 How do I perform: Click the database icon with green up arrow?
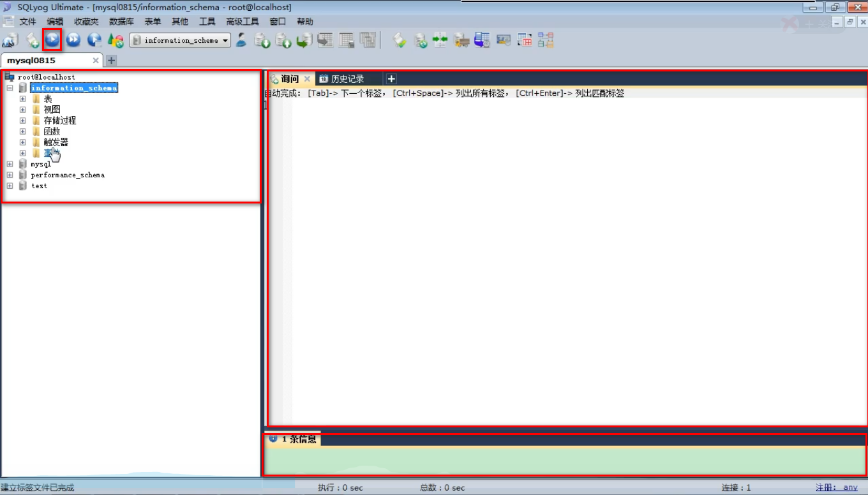pos(283,40)
